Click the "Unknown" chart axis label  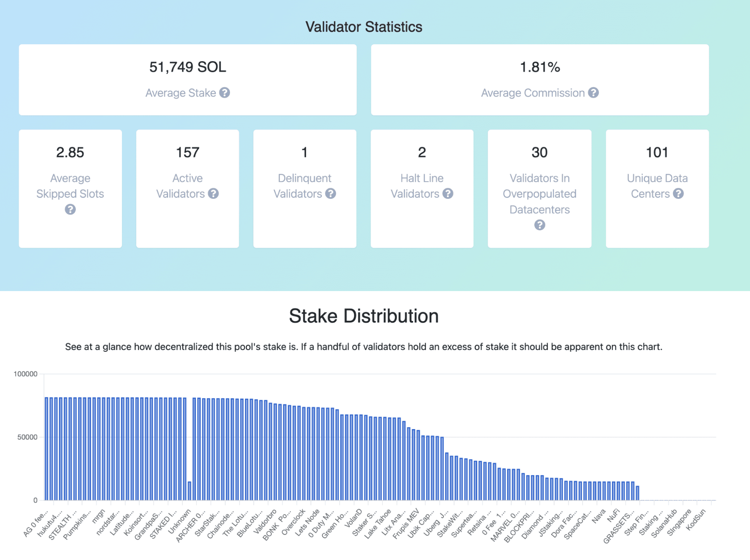point(180,521)
